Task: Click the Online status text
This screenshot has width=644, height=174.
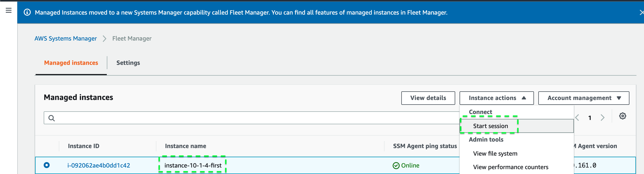Action: pos(410,165)
